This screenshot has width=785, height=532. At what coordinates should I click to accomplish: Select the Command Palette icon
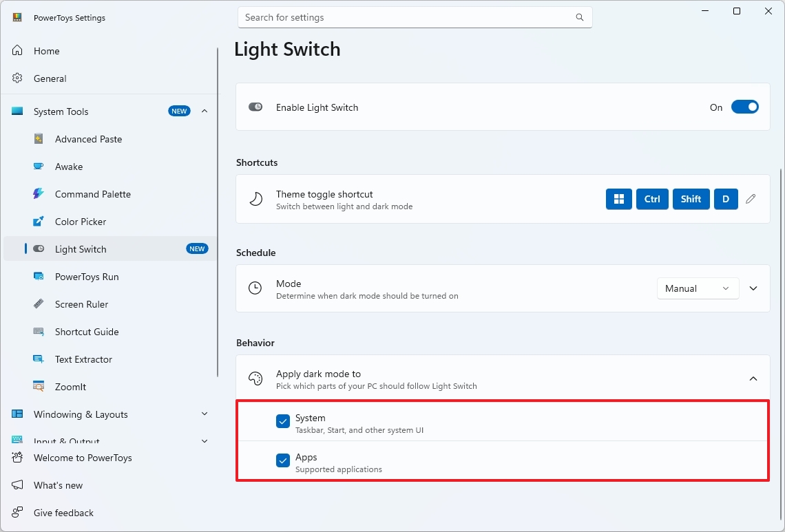tap(39, 194)
